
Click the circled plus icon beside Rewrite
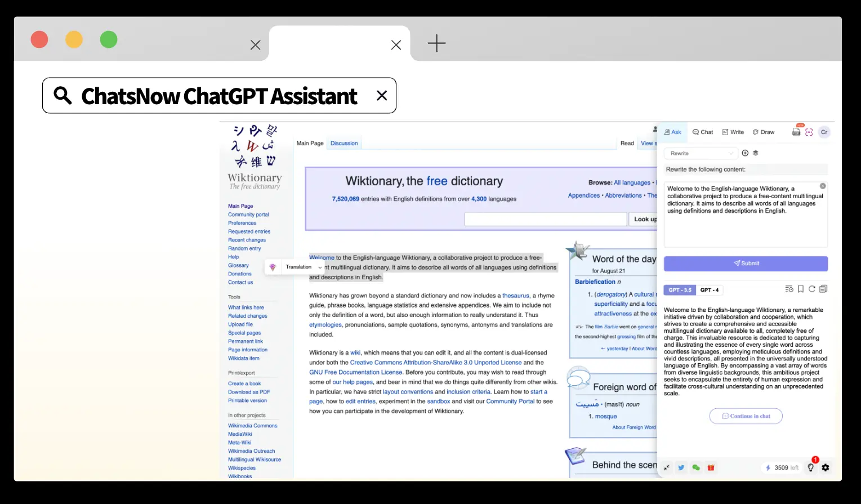pos(745,153)
